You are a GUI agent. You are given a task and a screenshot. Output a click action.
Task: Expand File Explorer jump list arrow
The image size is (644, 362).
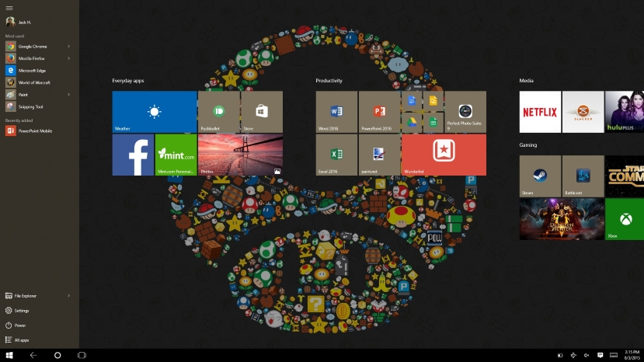click(68, 296)
